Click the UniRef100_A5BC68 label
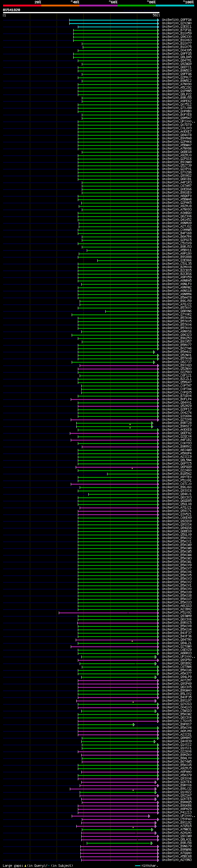This screenshot has height=868, width=197. (x=176, y=857)
